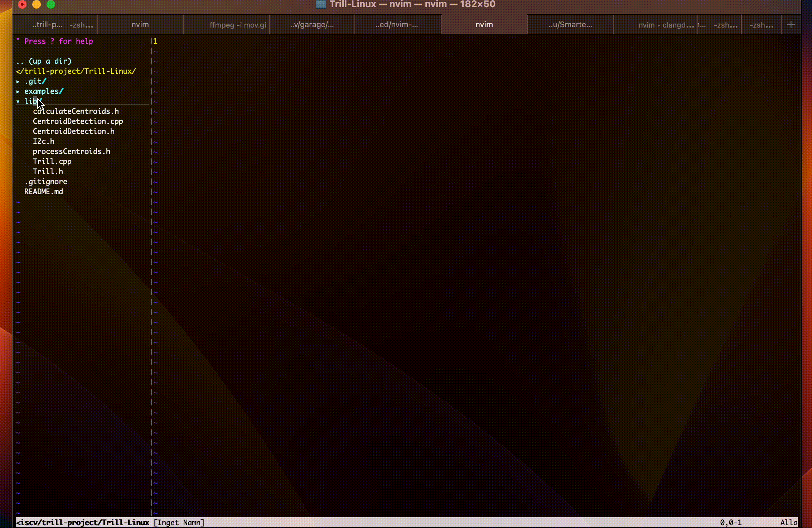Collapse the lib directory triangle
The height and width of the screenshot is (528, 812).
[18, 102]
